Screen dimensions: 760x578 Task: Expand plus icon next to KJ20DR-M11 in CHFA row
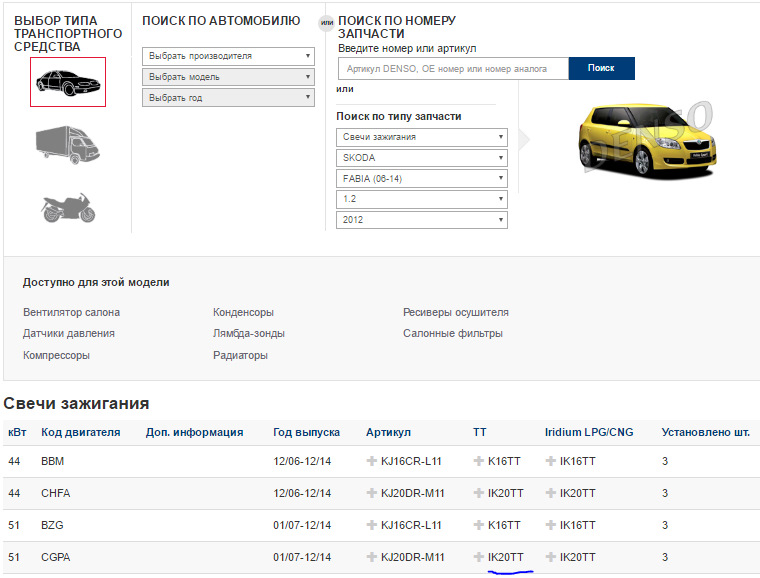point(372,493)
